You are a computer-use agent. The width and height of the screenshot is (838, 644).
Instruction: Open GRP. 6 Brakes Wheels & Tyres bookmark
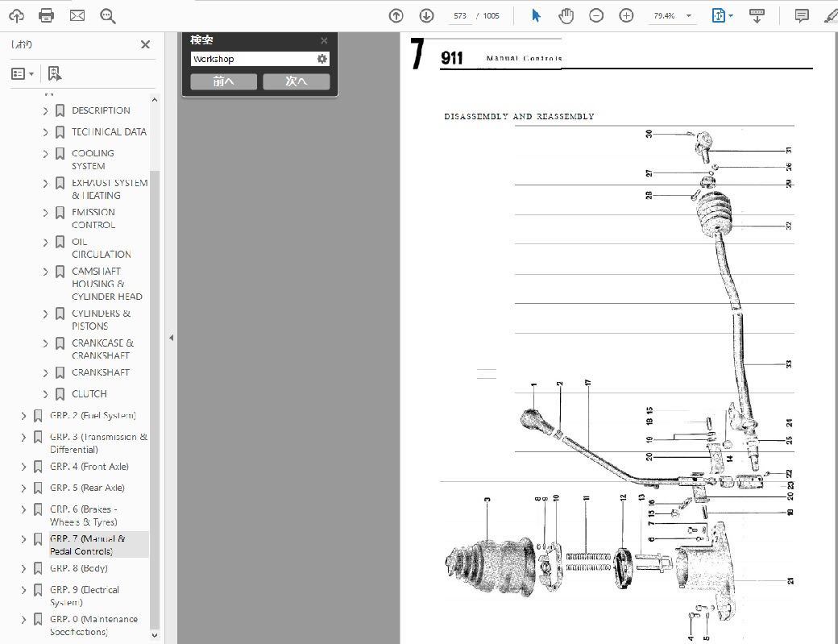tap(83, 516)
